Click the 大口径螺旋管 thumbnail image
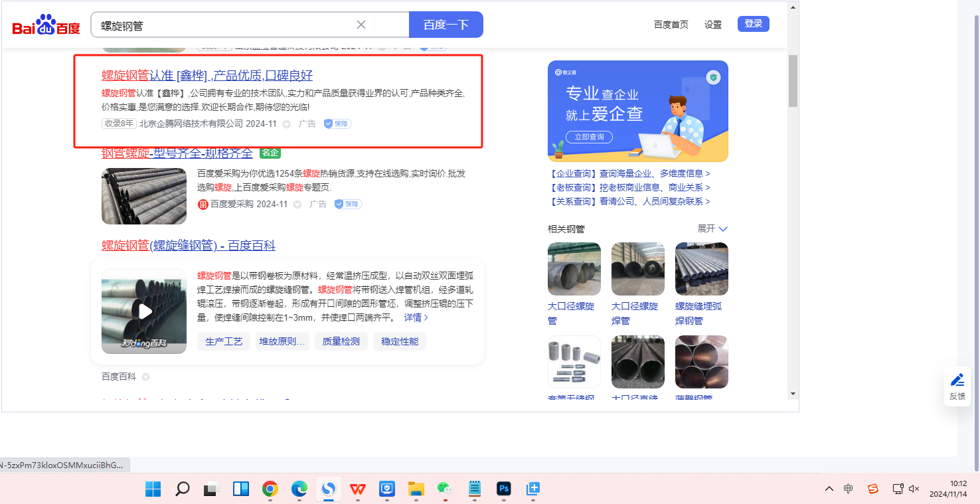This screenshot has width=980, height=504. [x=574, y=269]
